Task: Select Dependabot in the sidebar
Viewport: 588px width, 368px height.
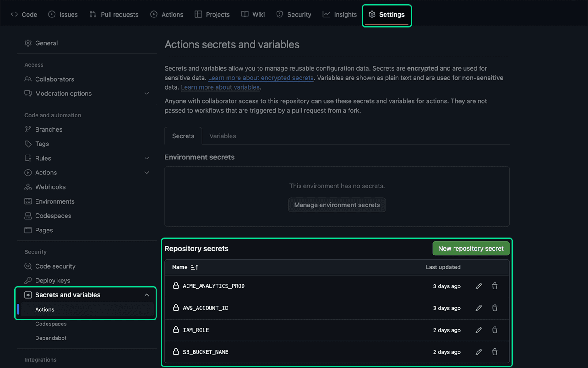Action: point(51,338)
